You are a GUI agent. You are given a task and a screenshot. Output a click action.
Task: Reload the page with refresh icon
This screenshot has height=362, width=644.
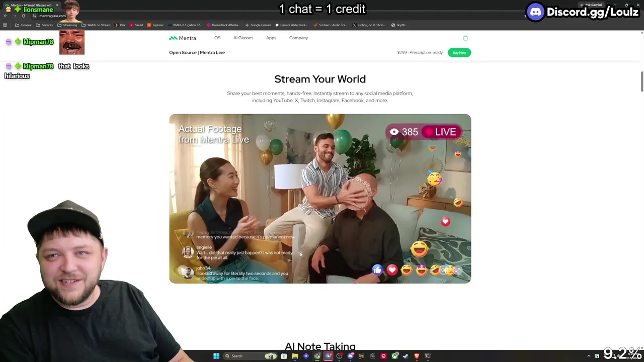click(23, 16)
